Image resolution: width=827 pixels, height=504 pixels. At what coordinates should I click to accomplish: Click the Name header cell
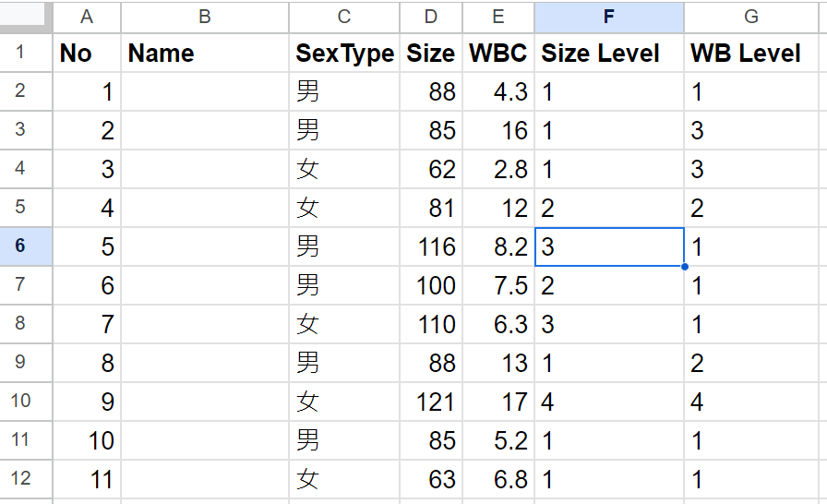(x=204, y=54)
